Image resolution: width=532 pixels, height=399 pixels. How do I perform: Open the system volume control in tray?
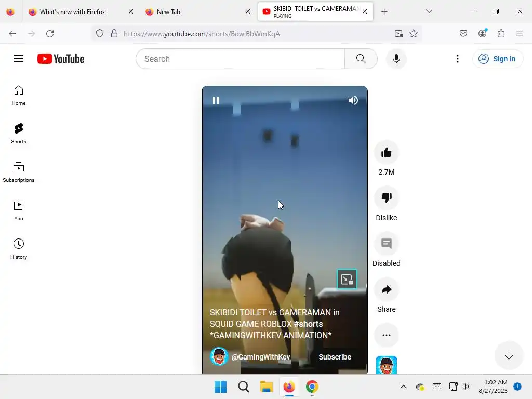coord(465,387)
